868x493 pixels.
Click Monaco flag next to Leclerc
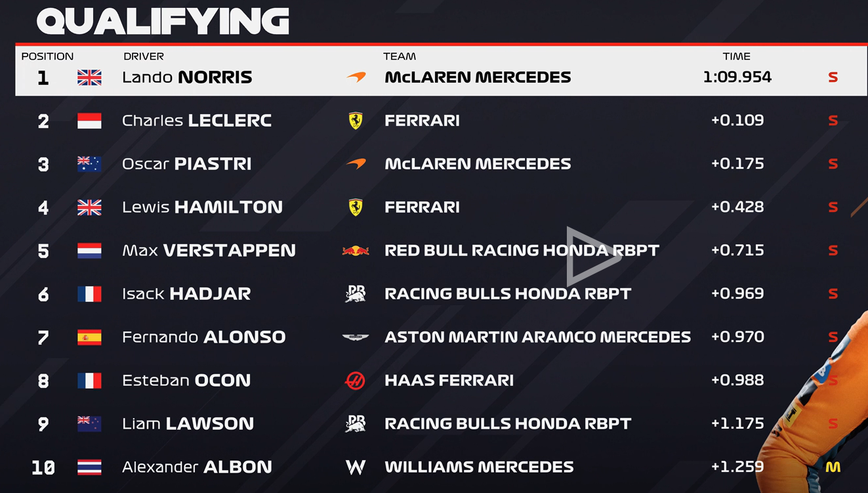[89, 121]
